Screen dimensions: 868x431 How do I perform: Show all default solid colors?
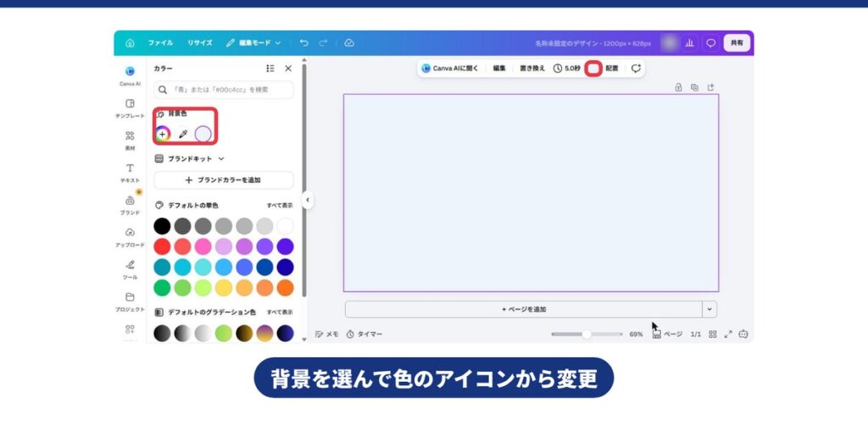pyautogui.click(x=280, y=205)
